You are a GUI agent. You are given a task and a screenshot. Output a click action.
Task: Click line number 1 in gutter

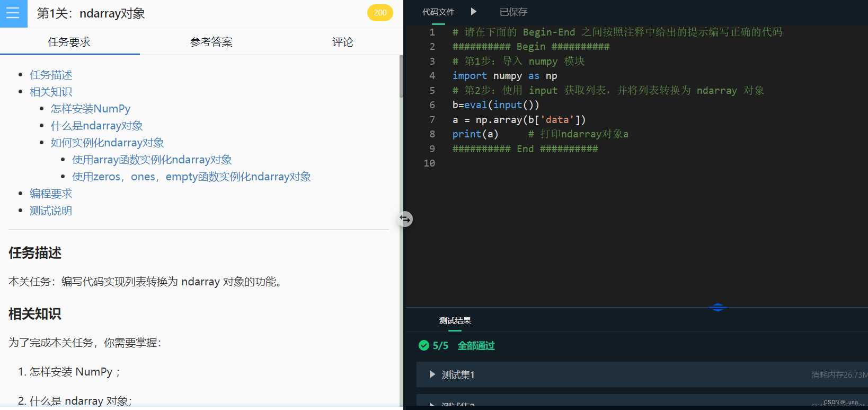pyautogui.click(x=432, y=32)
